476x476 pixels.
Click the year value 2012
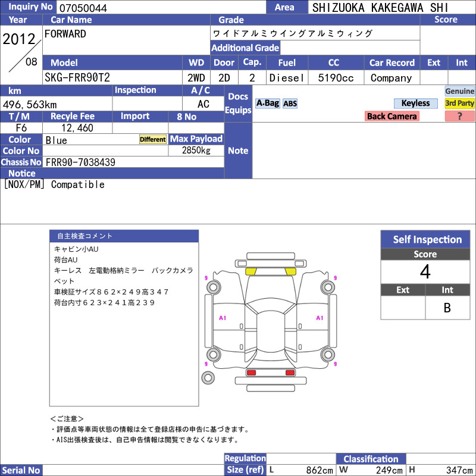coord(19,39)
